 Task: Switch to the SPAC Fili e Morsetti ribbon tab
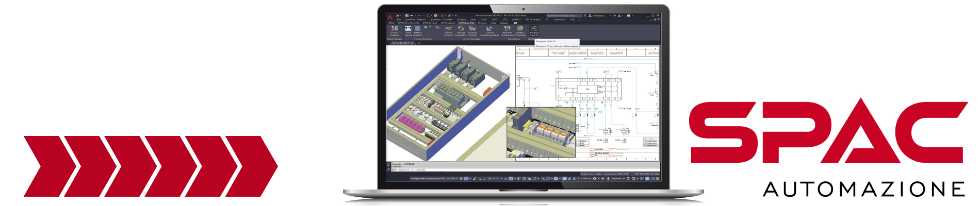pos(409,23)
